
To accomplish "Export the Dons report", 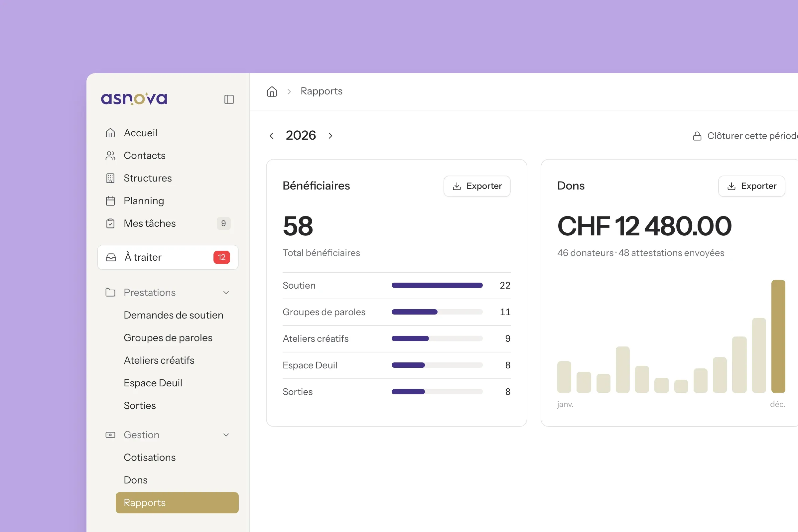I will 751,186.
